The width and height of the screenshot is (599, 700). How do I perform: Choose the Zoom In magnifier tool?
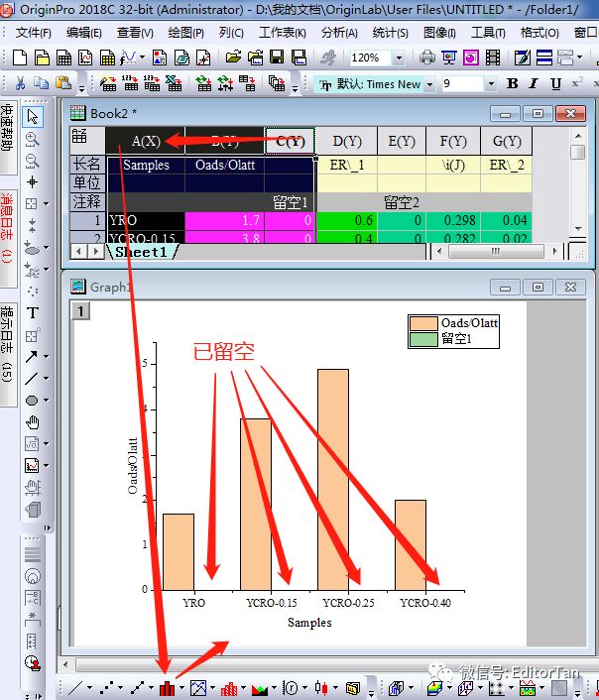(x=32, y=139)
